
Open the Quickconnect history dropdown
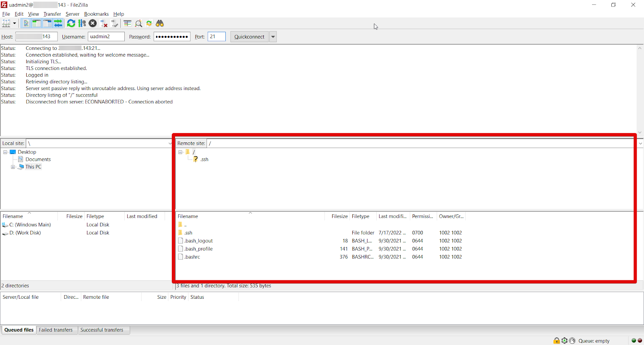point(273,37)
